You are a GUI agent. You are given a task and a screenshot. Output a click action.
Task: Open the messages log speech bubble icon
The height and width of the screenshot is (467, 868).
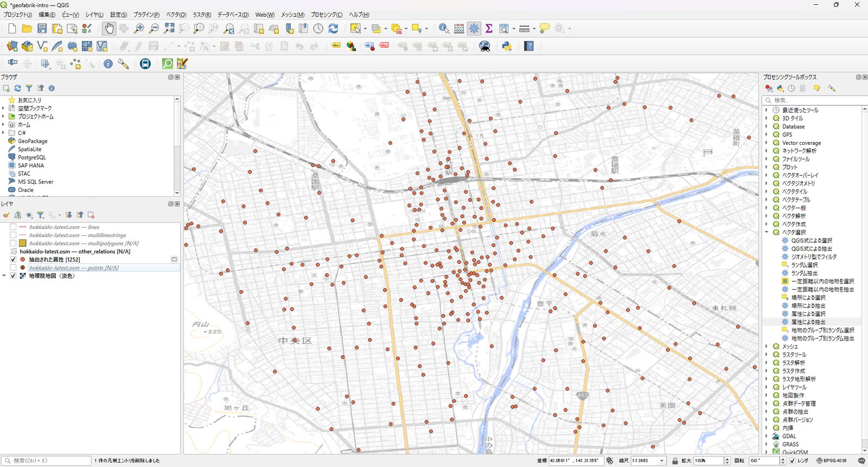point(861,460)
